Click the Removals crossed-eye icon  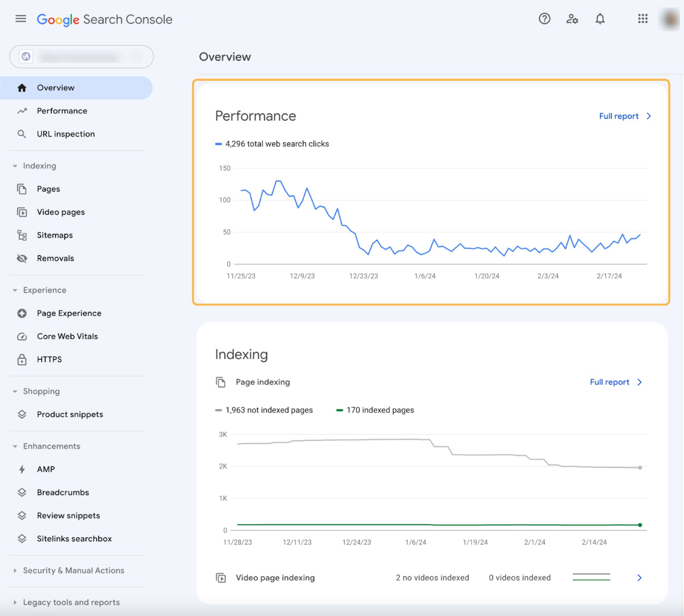(22, 258)
